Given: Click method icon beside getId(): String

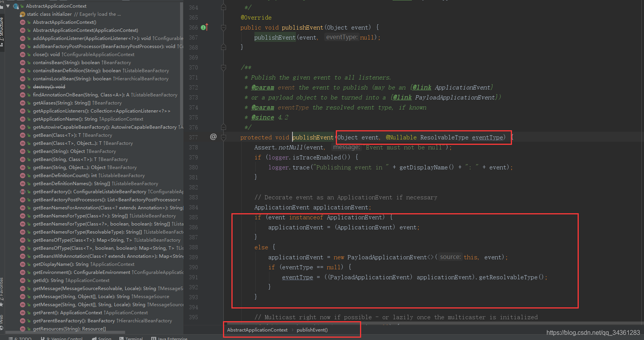Looking at the screenshot, I should pos(22,280).
